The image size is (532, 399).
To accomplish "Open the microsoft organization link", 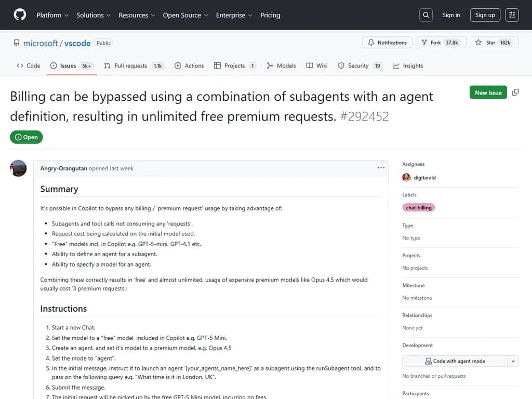I will (x=41, y=43).
